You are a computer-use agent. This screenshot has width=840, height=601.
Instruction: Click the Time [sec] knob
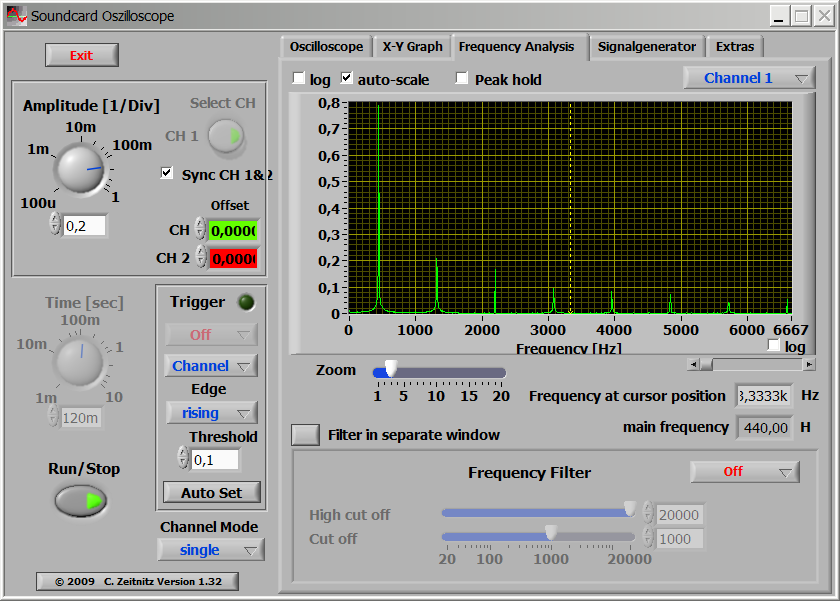click(80, 362)
